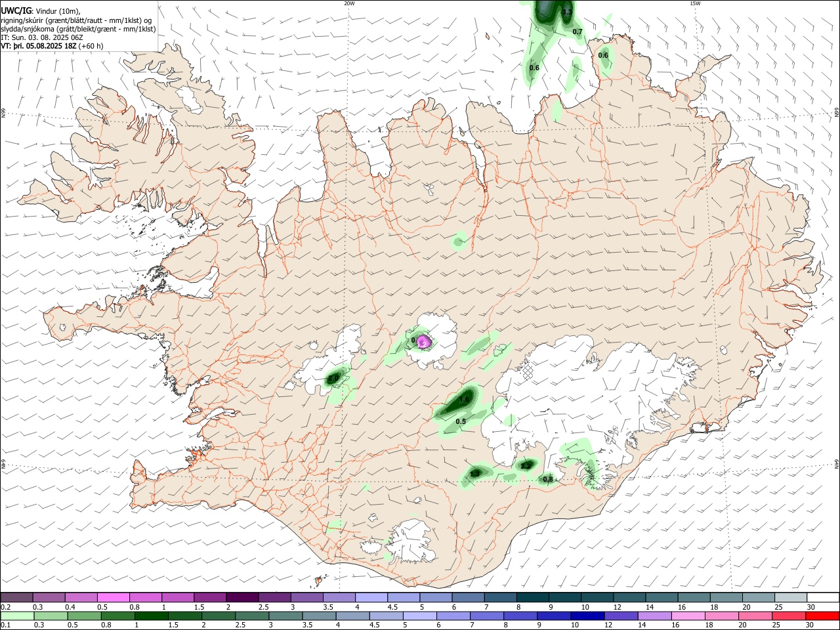Viewport: 840px width, 630px height.
Task: Pick palest green 0.1 swatch in rain legend
Action: click(x=18, y=616)
